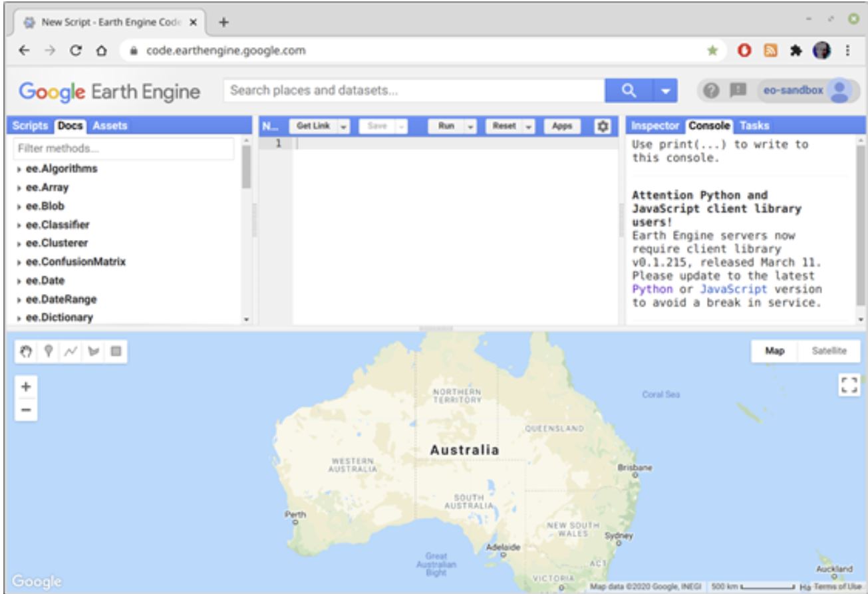Viewport: 868px width, 594px height.
Task: Switch to the Console tab
Action: pos(710,125)
